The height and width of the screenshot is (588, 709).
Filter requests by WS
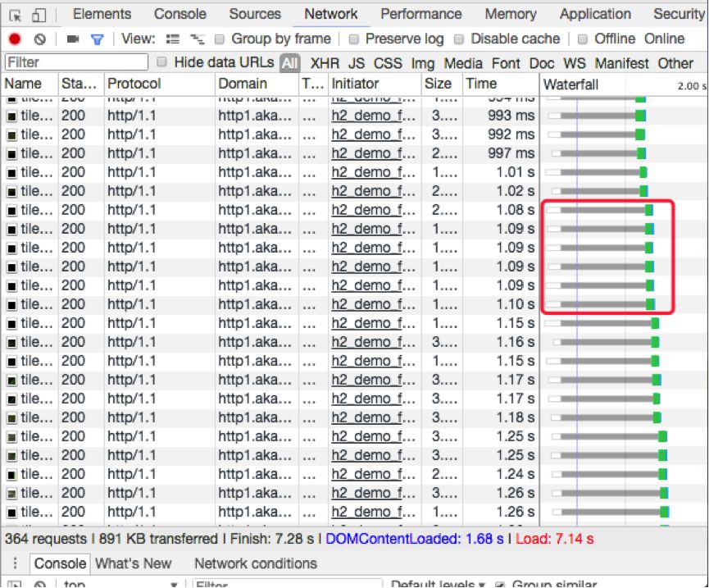[x=575, y=63]
